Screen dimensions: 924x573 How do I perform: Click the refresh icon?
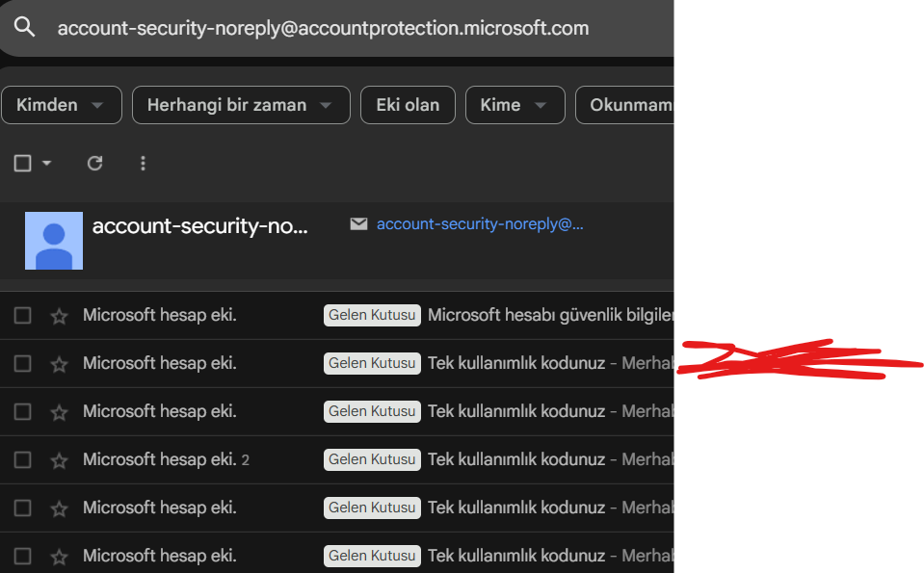click(x=94, y=164)
